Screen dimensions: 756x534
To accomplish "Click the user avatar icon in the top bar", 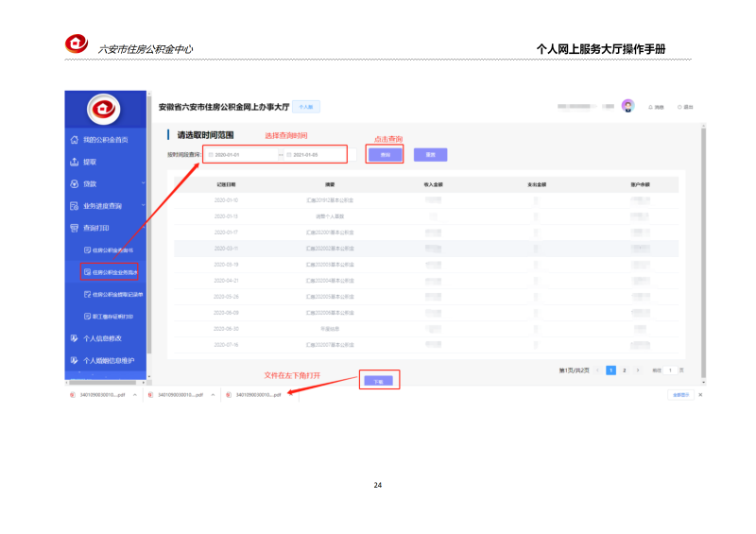I will click(x=627, y=106).
